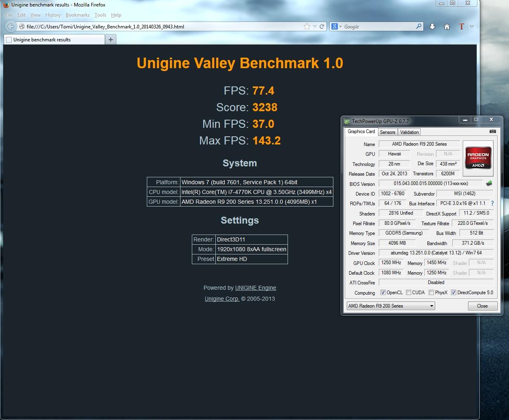Image resolution: width=509 pixels, height=420 pixels.
Task: Click the Driver Version field
Action: pos(436,253)
